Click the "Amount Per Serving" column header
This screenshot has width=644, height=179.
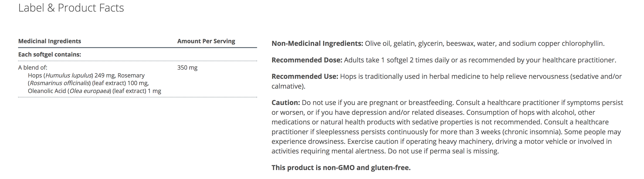[206, 41]
